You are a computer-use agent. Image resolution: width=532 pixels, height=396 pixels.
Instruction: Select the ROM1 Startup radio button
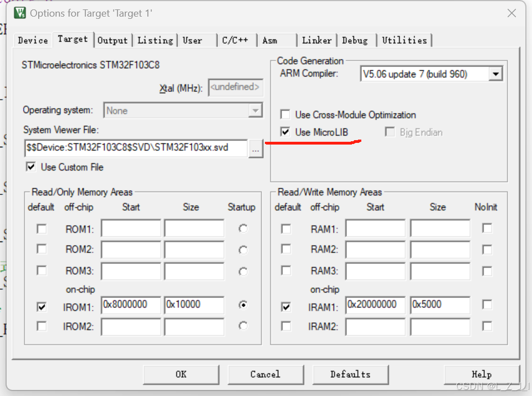243,229
